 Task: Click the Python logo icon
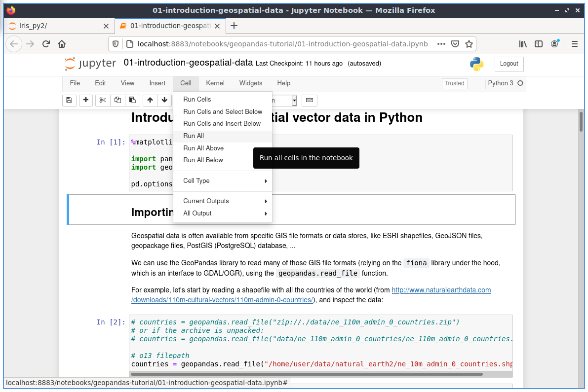point(476,64)
